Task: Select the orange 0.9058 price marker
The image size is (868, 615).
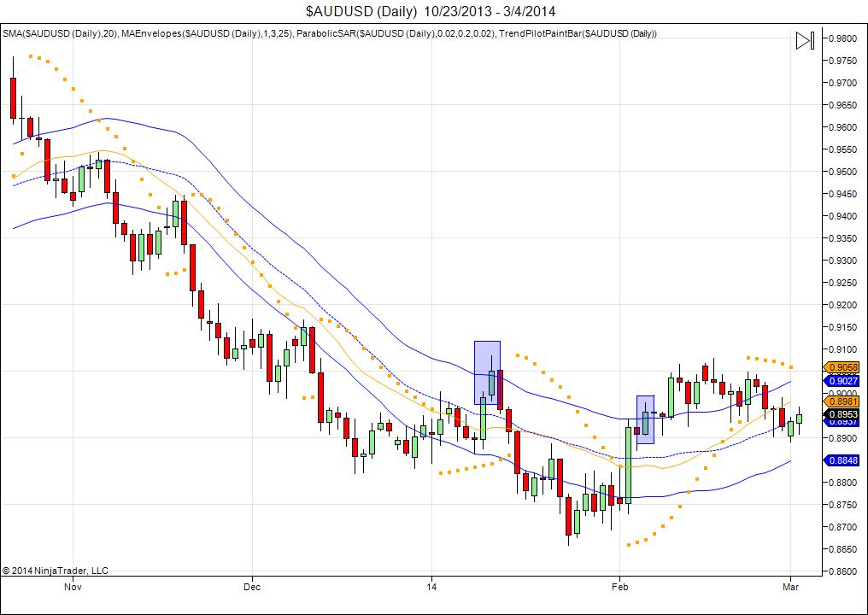Action: click(842, 367)
